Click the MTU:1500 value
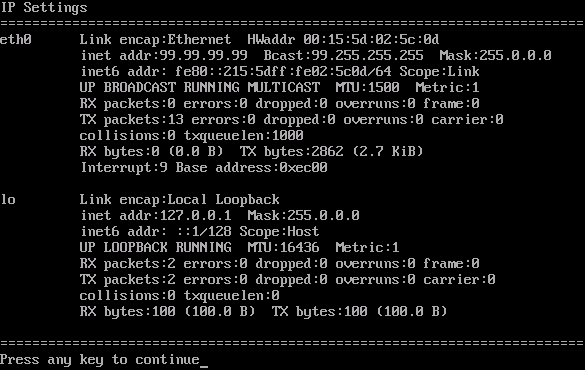 367,87
